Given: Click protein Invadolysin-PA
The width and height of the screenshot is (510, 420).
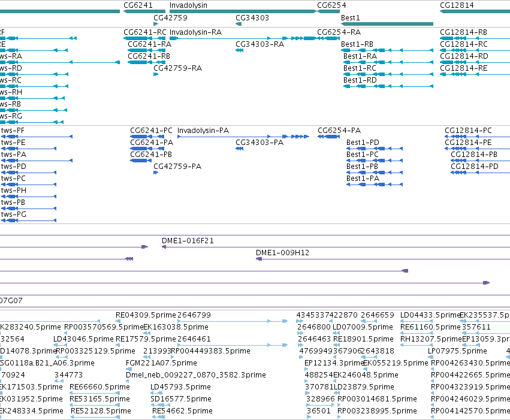Looking at the screenshot, I should [203, 131].
